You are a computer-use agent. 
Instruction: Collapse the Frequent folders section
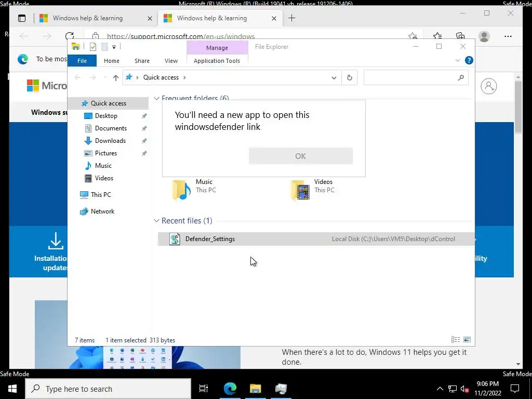156,98
